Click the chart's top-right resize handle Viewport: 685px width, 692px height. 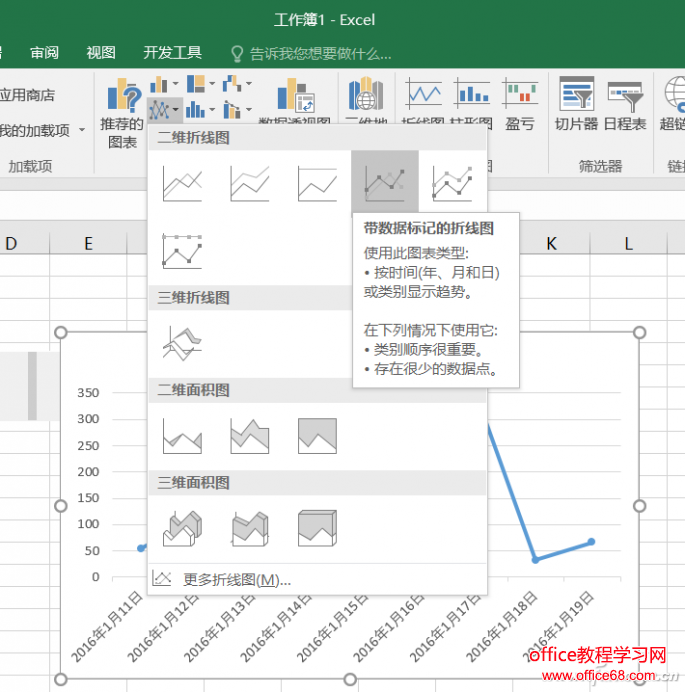pos(640,332)
